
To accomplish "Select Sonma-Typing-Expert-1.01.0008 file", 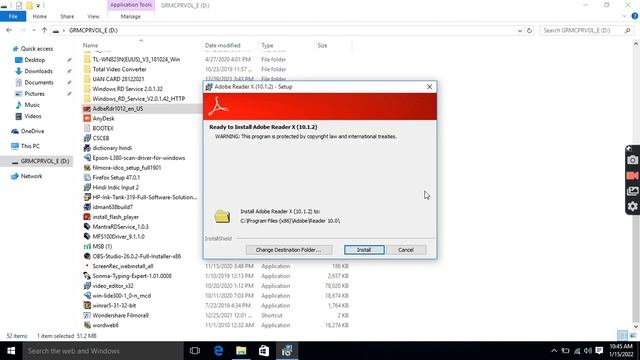I will coord(127,276).
